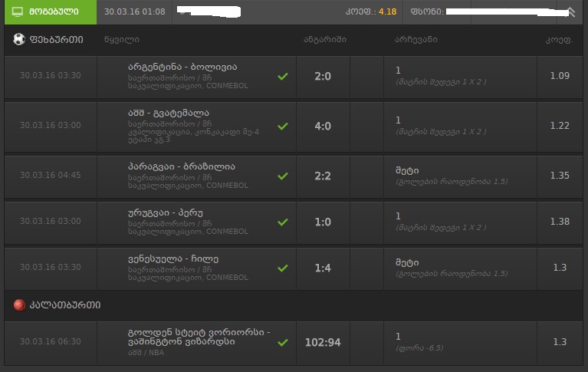
Task: Click the selection 1 in the აშშ - გვატემალა row
Action: 398,120
